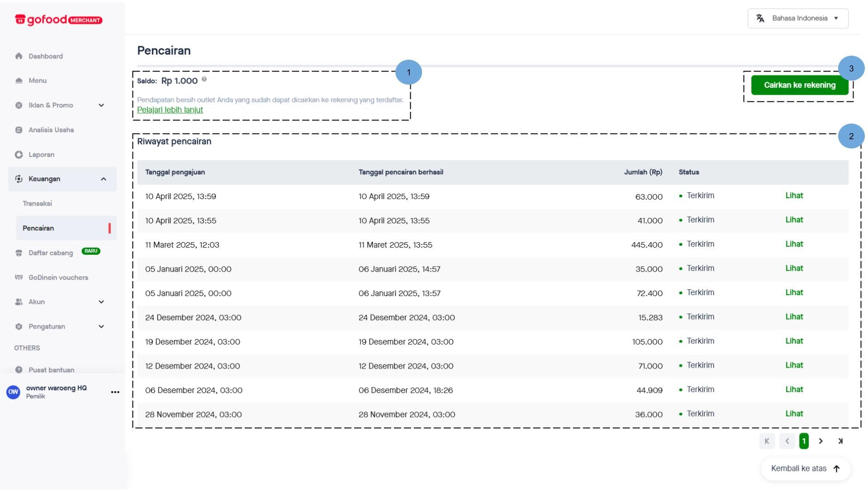The width and height of the screenshot is (868, 492).
Task: Click the gofood Merchant logo
Action: click(x=59, y=20)
